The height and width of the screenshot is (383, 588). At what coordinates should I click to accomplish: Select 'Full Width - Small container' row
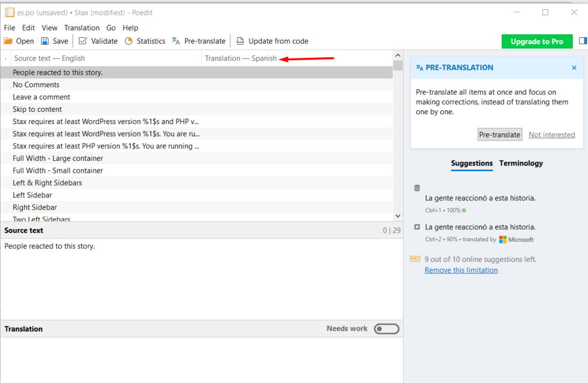pyautogui.click(x=196, y=171)
